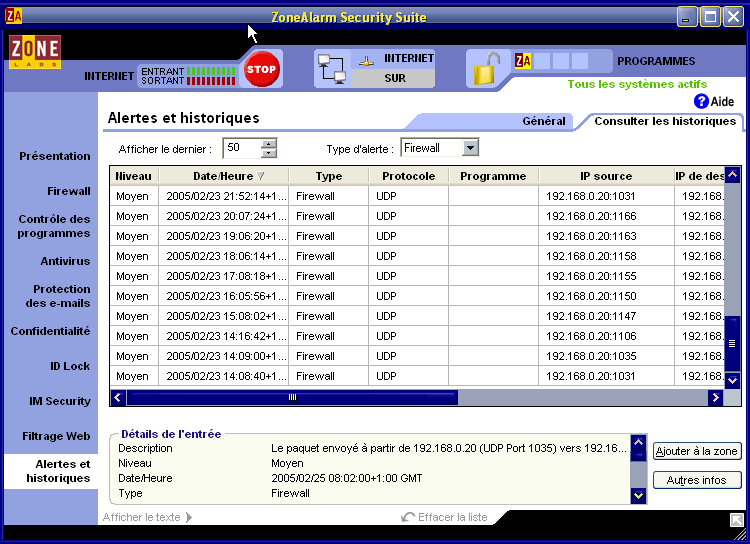Click IP source 192.168.0.20:1150
Viewport: 750px width, 544px height.
tap(591, 296)
